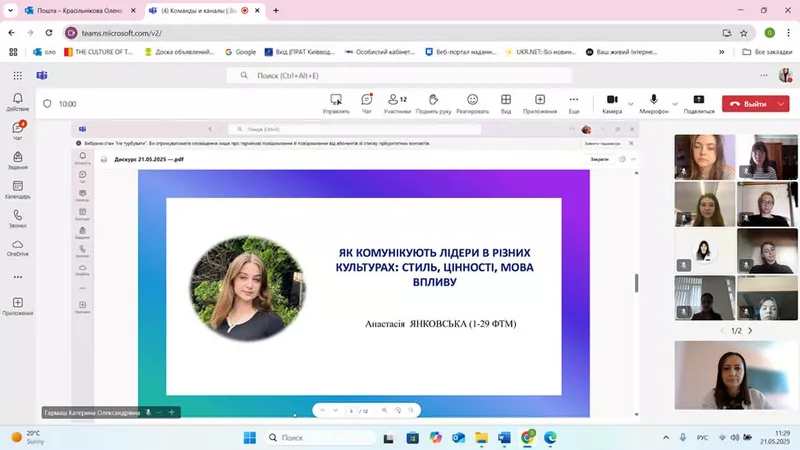Image resolution: width=800 pixels, height=450 pixels.
Task: Open the Вид layout options
Action: [506, 104]
